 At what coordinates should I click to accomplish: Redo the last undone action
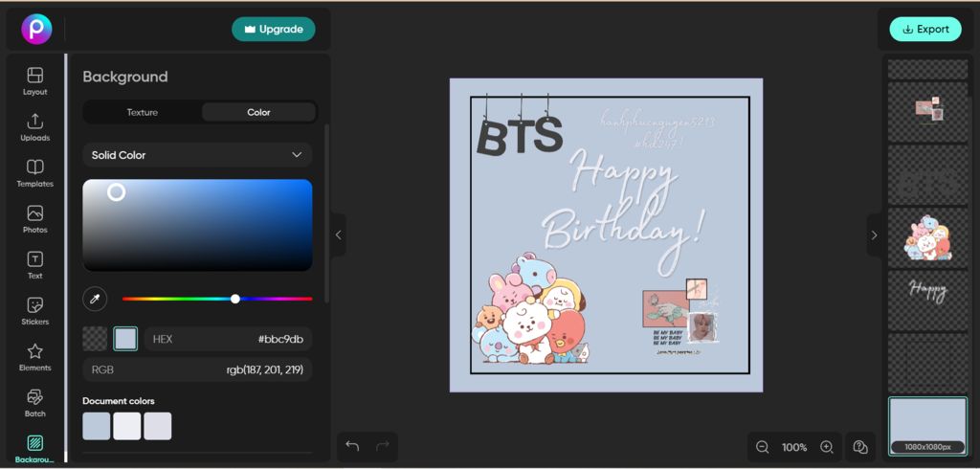[383, 446]
